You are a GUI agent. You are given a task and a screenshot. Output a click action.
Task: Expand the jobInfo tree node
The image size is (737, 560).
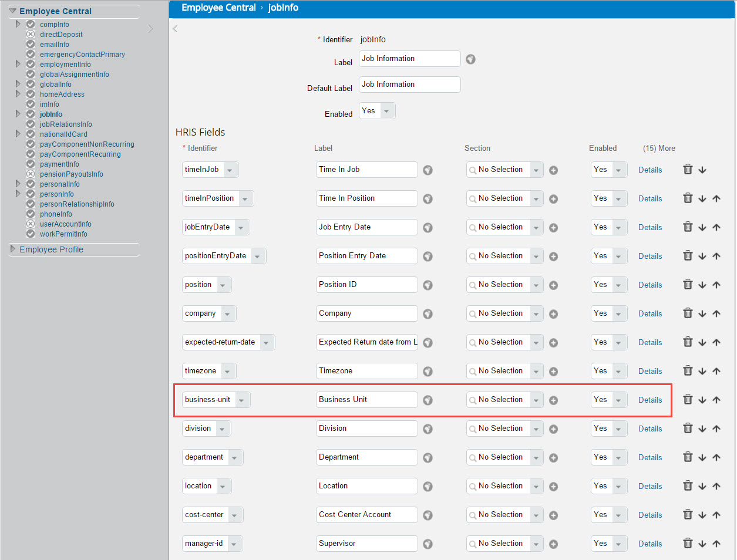(x=18, y=114)
